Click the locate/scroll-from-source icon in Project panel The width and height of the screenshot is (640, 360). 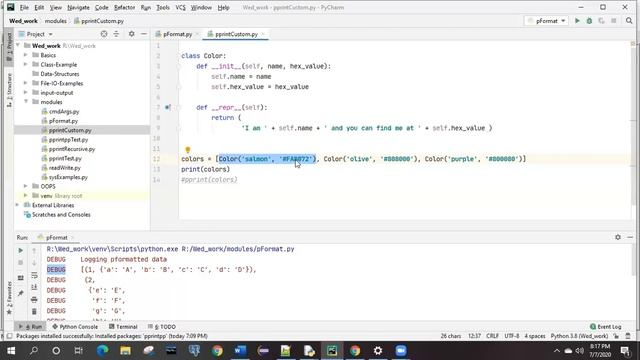tap(104, 34)
